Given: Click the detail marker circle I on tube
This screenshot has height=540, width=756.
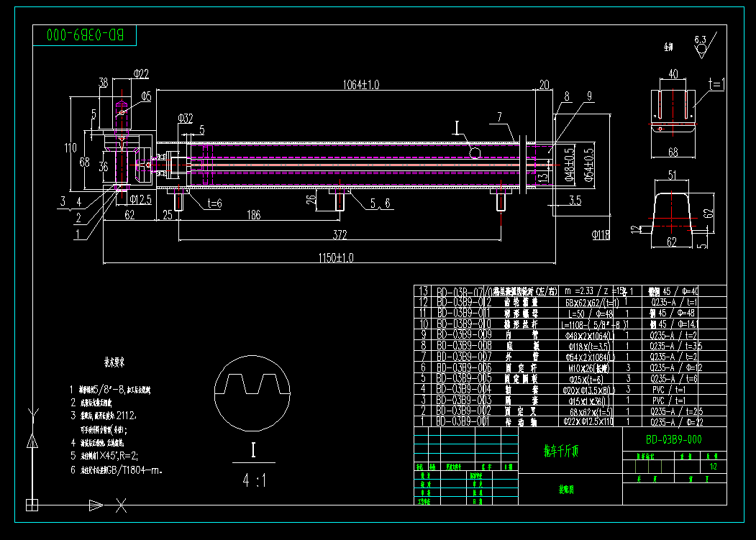Looking at the screenshot, I should (x=474, y=151).
